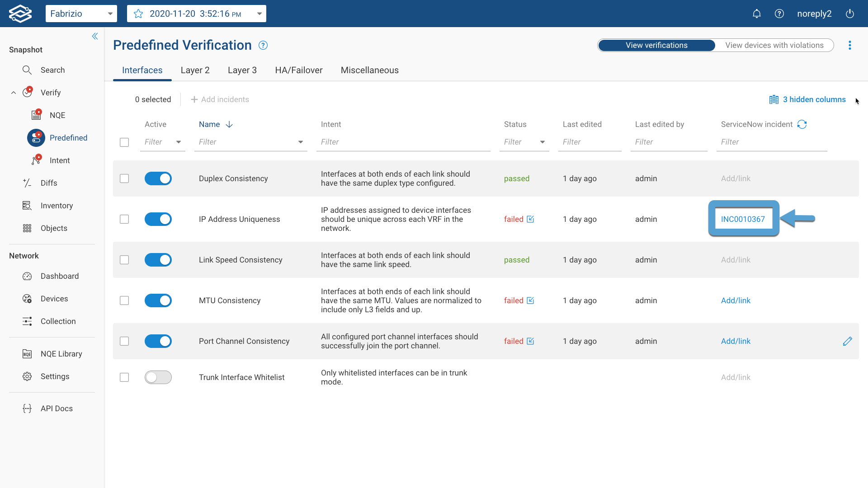Screen dimensions: 868x488
Task: Open the snapshot date-time dropdown
Action: 259,14
